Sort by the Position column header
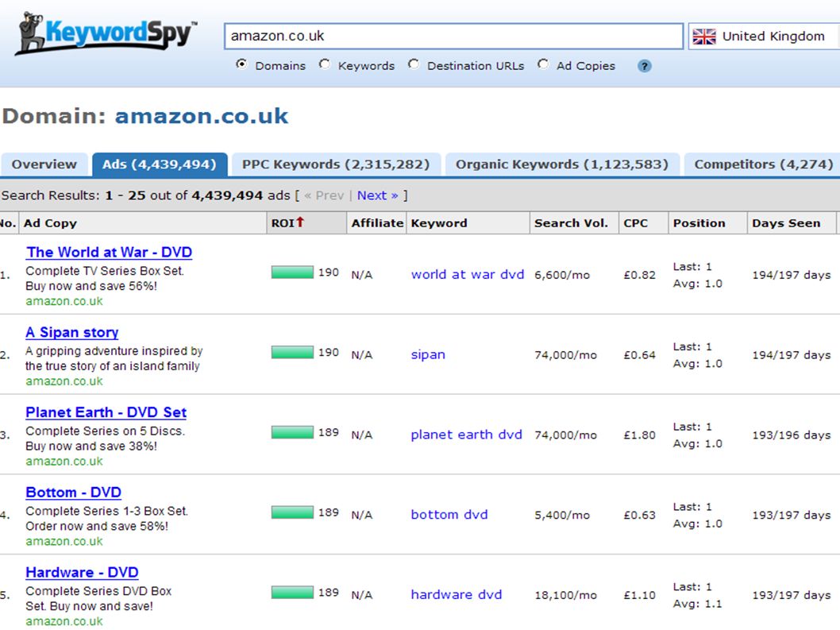This screenshot has height=630, width=840. point(707,223)
